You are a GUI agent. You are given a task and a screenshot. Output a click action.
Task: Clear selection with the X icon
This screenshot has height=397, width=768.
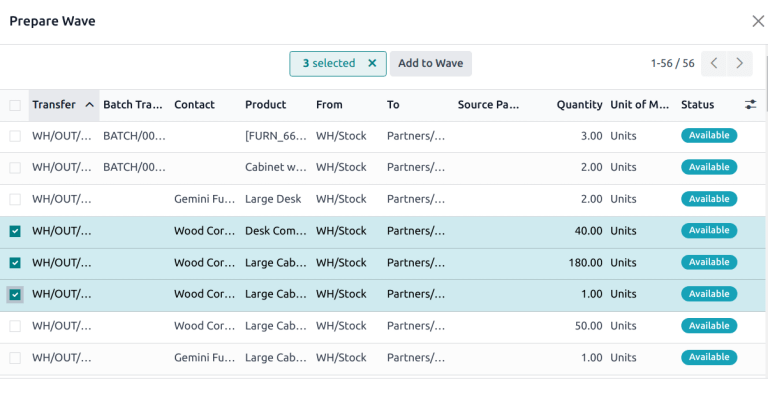[372, 63]
